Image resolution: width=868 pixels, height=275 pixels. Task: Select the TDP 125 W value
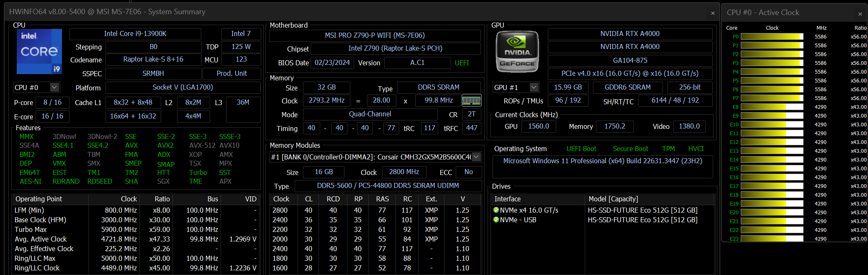pyautogui.click(x=241, y=46)
